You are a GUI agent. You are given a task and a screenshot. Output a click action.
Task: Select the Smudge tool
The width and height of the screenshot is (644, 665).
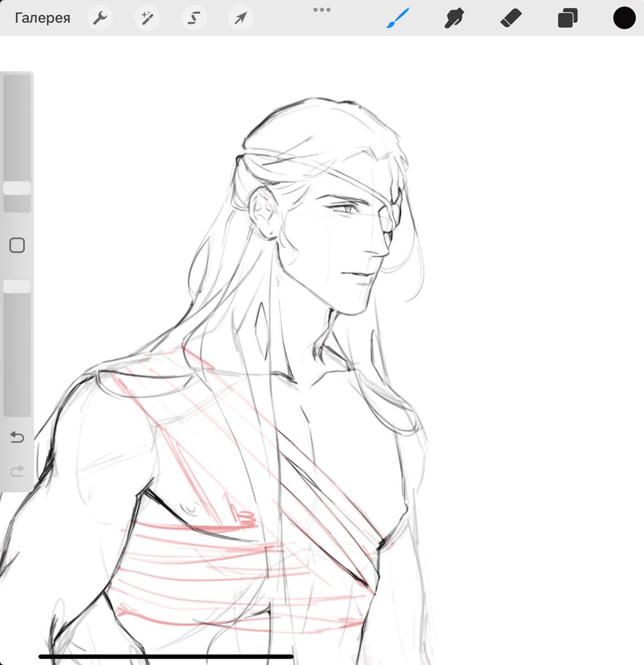454,18
